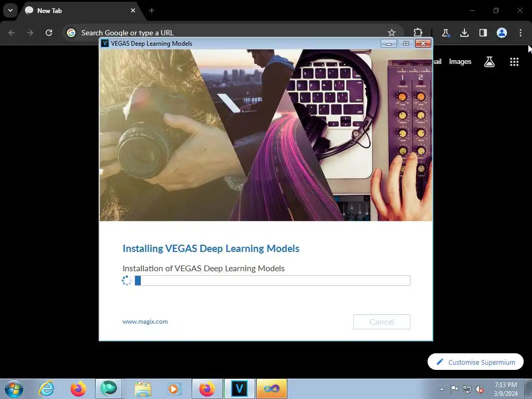
Task: Go forward in the browser
Action: pyautogui.click(x=30, y=33)
